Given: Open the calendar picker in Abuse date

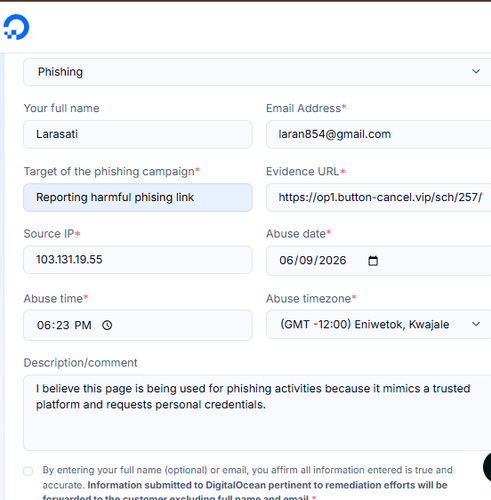Looking at the screenshot, I should (x=373, y=261).
